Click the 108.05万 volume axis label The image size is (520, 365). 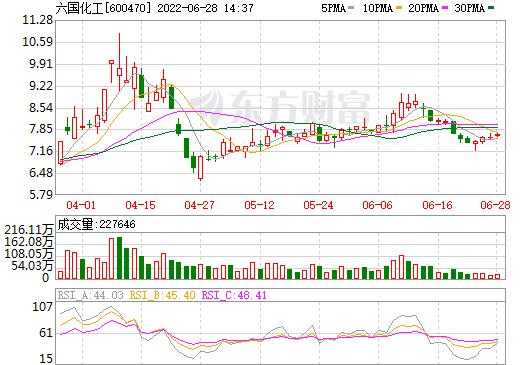(x=29, y=254)
